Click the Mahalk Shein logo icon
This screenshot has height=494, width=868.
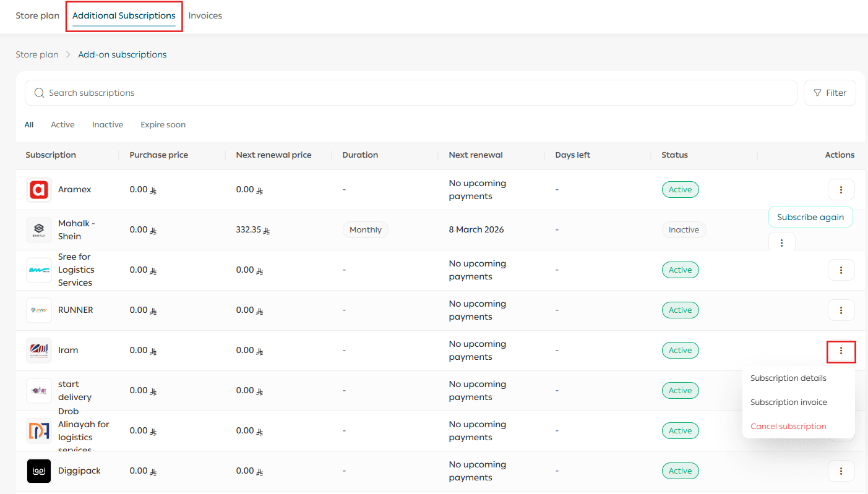tap(39, 230)
